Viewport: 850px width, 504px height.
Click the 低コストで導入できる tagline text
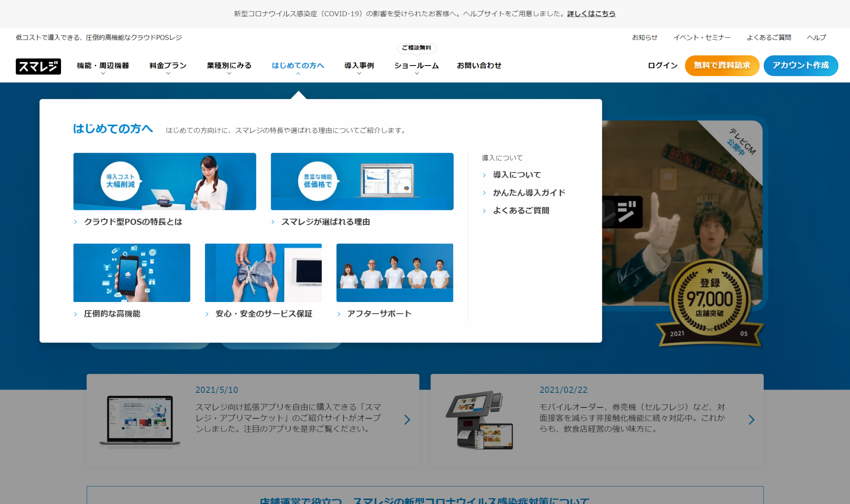pos(99,37)
